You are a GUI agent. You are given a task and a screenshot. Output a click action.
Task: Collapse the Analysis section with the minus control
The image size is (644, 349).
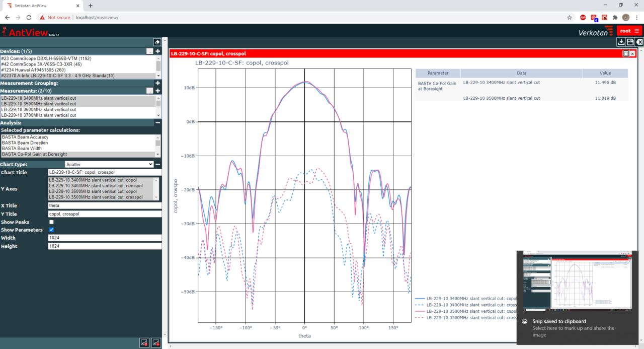pyautogui.click(x=157, y=122)
